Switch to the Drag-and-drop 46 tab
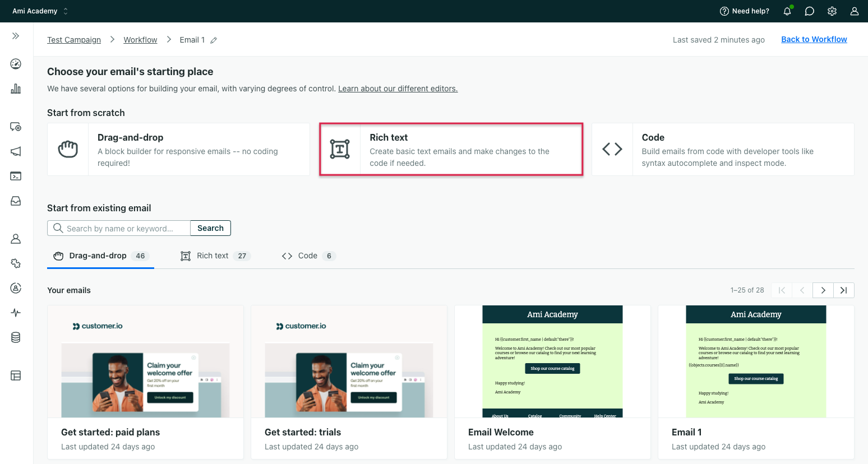Screen dimensions: 868x464 coord(100,256)
